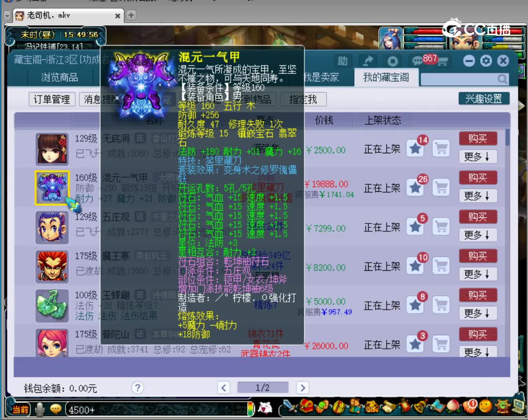Toggle favorite star for ¥2500.00 无底洞

tap(416, 148)
